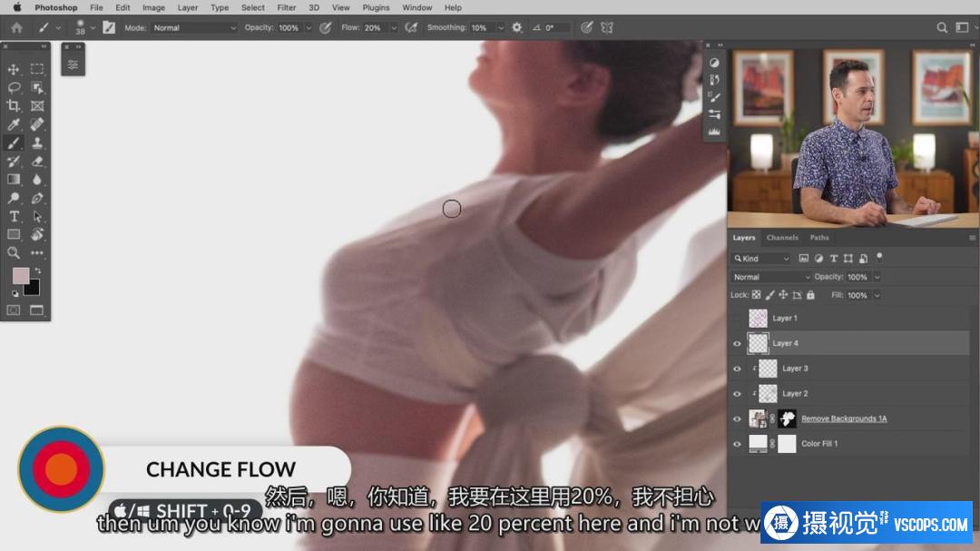980x551 pixels.
Task: Open the tool preset picker arrow
Action: tap(58, 27)
